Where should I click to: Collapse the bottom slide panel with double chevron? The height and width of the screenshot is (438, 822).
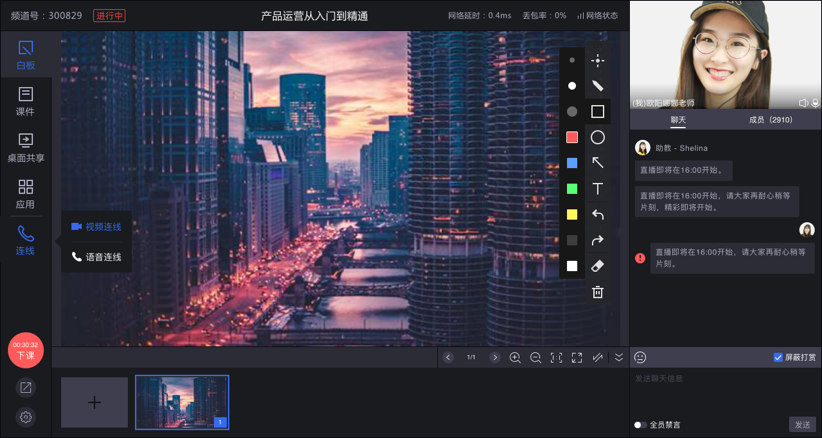pyautogui.click(x=618, y=358)
